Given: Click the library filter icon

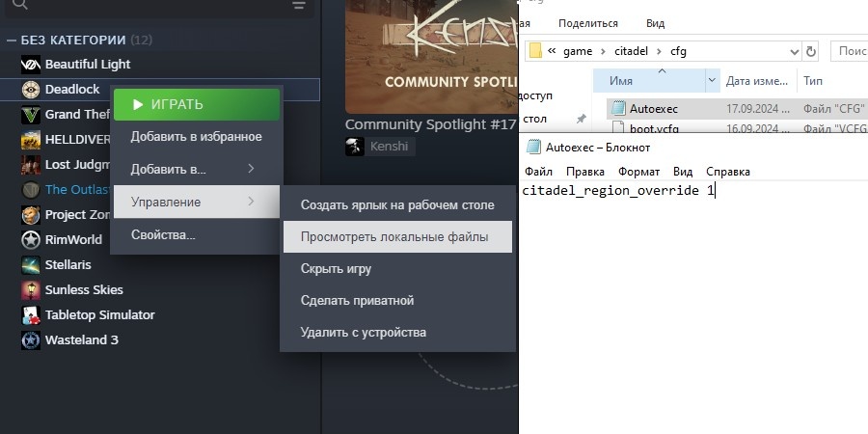Looking at the screenshot, I should pyautogui.click(x=299, y=5).
